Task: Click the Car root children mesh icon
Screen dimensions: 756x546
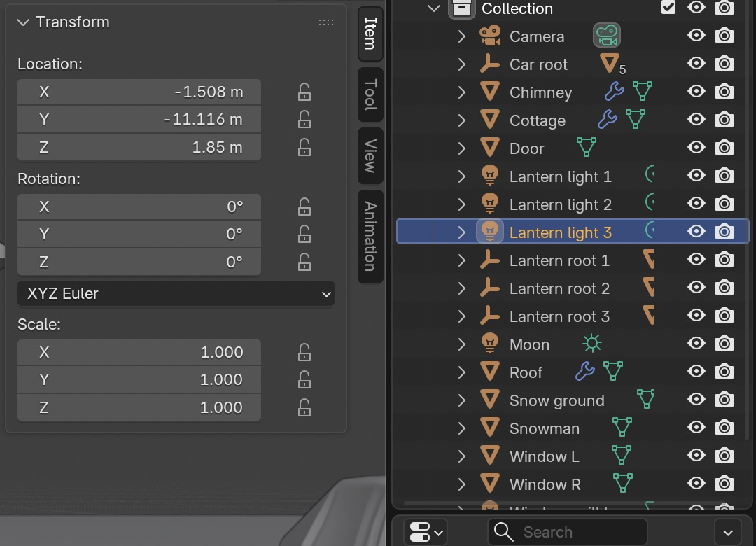Action: 610,64
